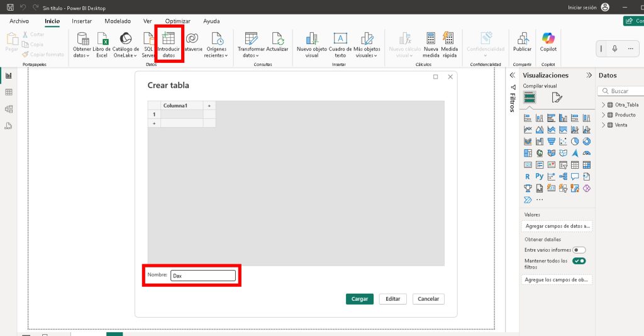Open the Copilot ribbon button
Viewport: 644px width, 336px height.
tap(548, 39)
